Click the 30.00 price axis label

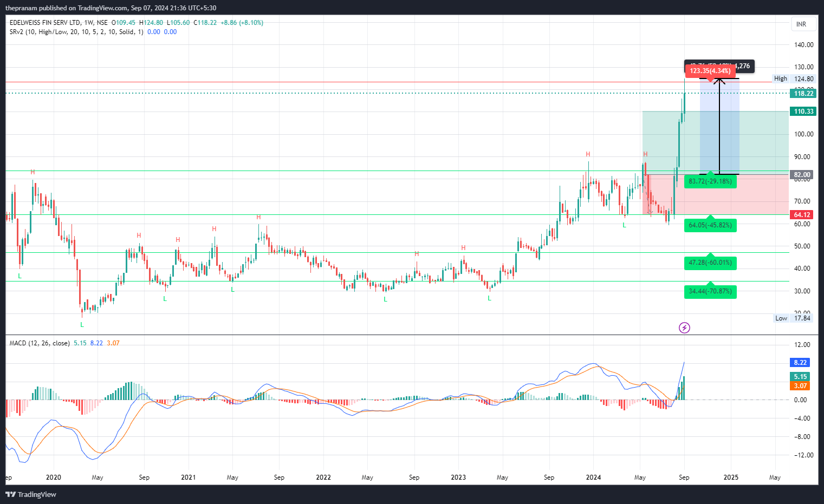pos(802,291)
